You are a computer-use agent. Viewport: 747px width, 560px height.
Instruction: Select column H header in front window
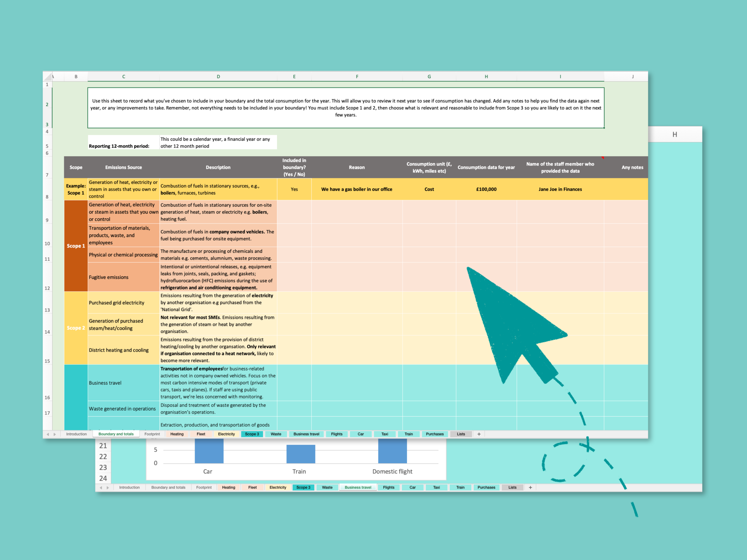coord(486,77)
